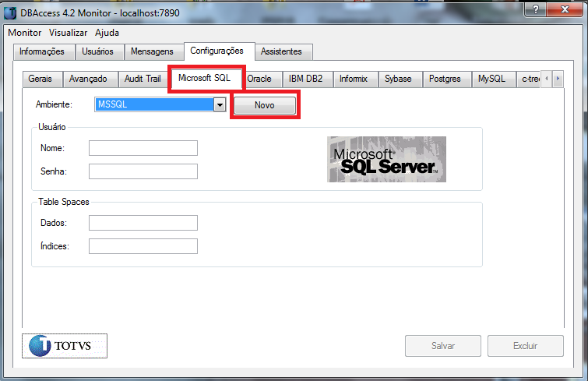Click the help question mark button
Image resolution: width=588 pixels, height=381 pixels.
click(x=536, y=9)
